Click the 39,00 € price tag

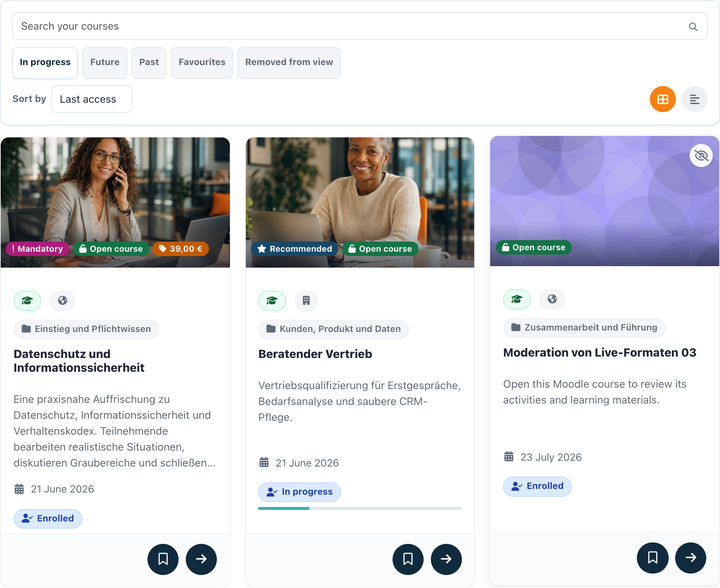pyautogui.click(x=181, y=249)
